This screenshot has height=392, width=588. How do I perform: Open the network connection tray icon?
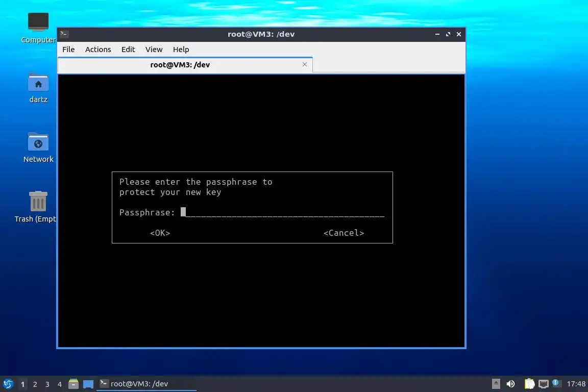click(x=544, y=384)
